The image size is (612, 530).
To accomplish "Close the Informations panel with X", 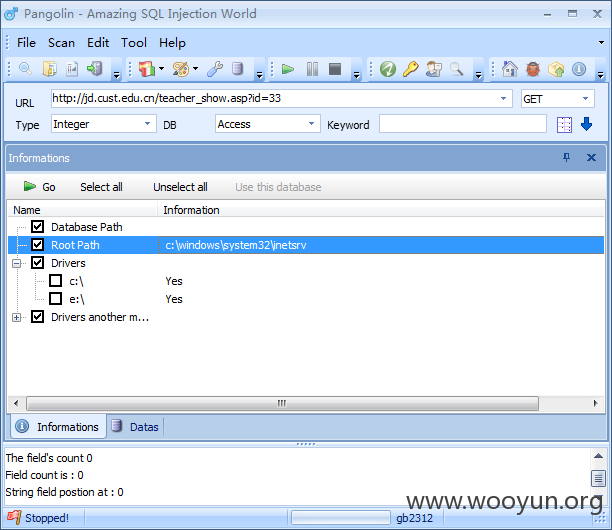I will point(591,157).
